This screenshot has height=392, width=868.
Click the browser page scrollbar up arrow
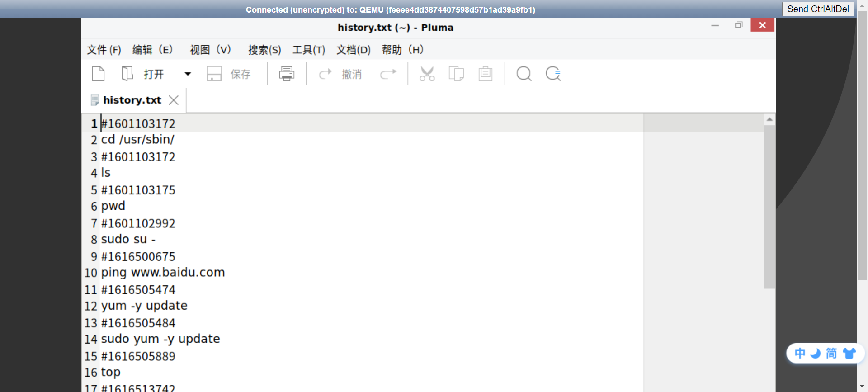coord(862,5)
